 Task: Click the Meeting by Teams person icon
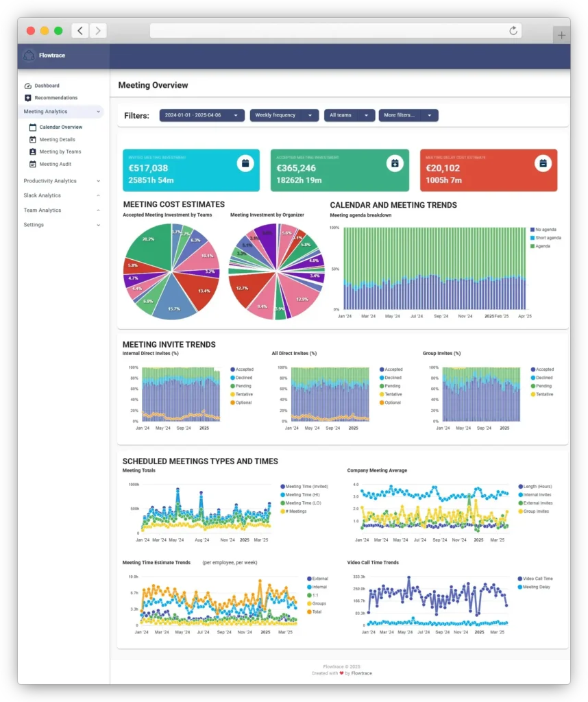33,152
